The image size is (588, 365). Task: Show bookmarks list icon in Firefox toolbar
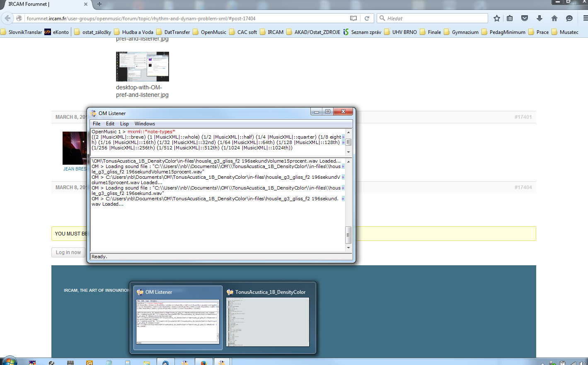tap(510, 18)
